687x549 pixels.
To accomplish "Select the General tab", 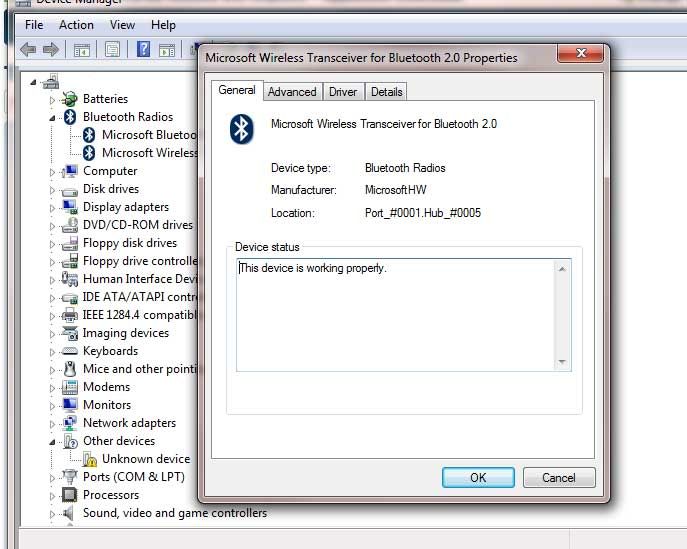I will [x=237, y=90].
